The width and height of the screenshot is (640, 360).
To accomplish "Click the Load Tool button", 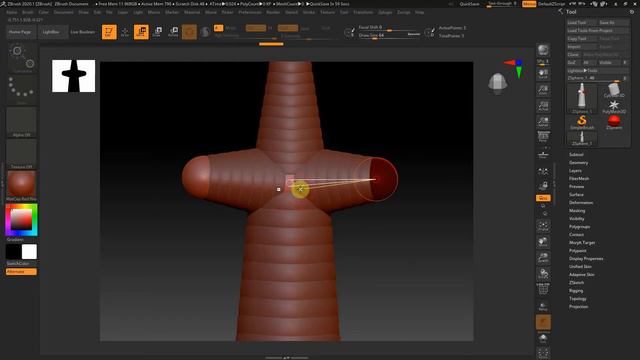I will coord(582,22).
